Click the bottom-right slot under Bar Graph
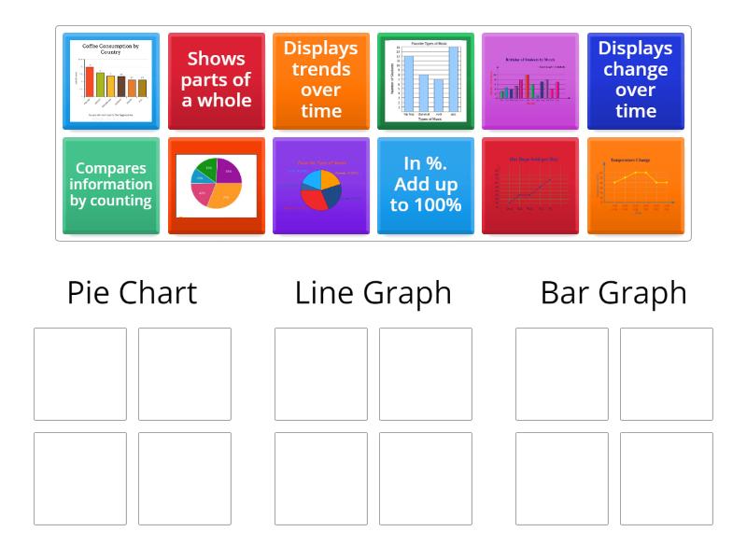 click(x=667, y=479)
